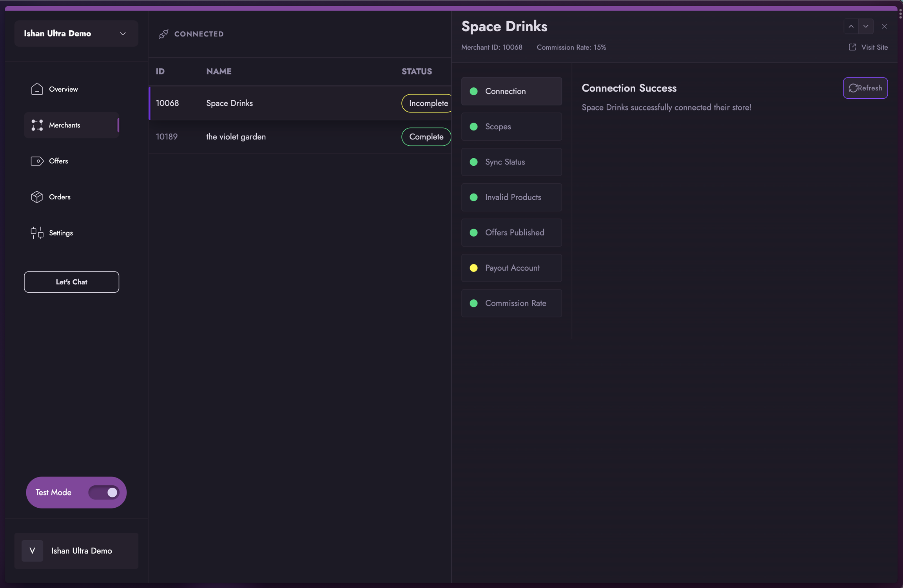Click the Visit Site external link icon

coord(852,47)
